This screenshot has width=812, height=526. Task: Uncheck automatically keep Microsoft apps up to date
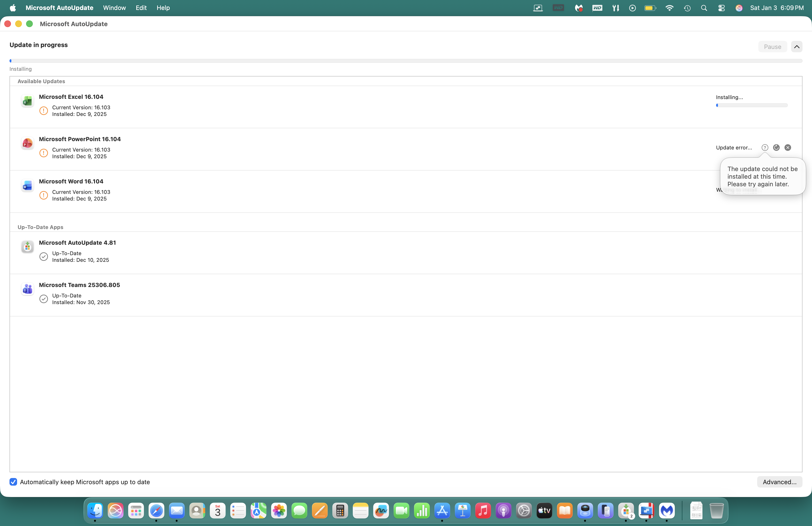click(x=13, y=482)
